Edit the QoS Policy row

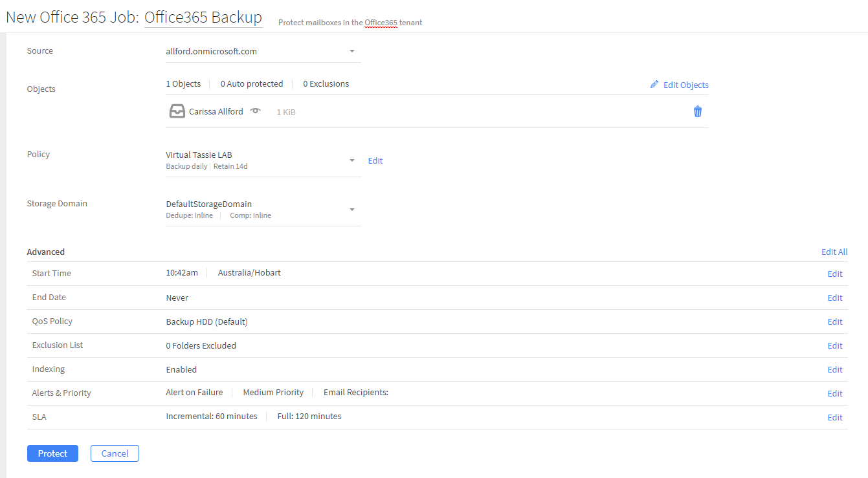pos(835,321)
